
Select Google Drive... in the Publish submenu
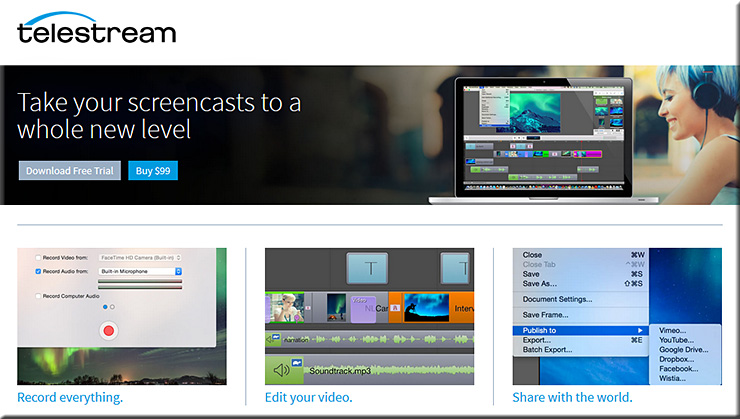coord(684,350)
